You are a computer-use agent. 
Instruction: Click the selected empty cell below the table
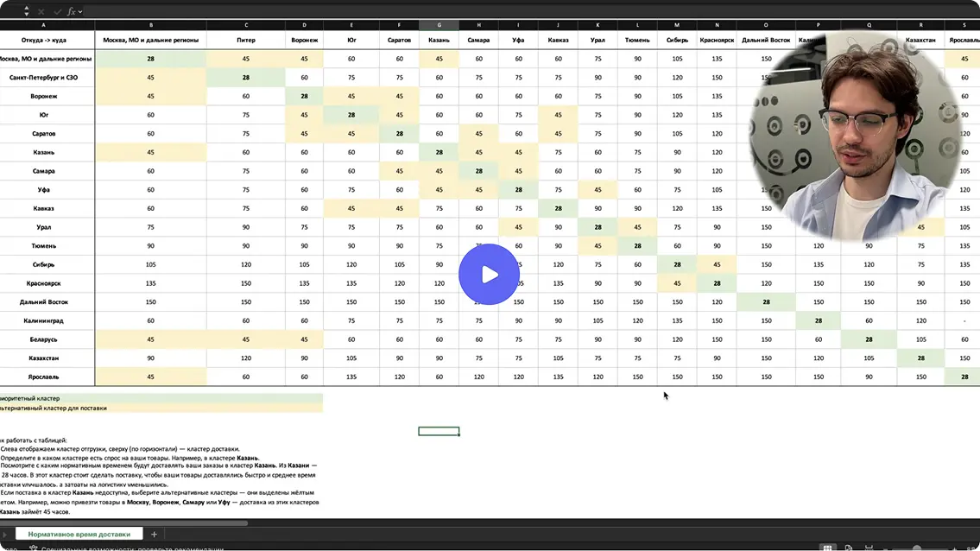(439, 431)
